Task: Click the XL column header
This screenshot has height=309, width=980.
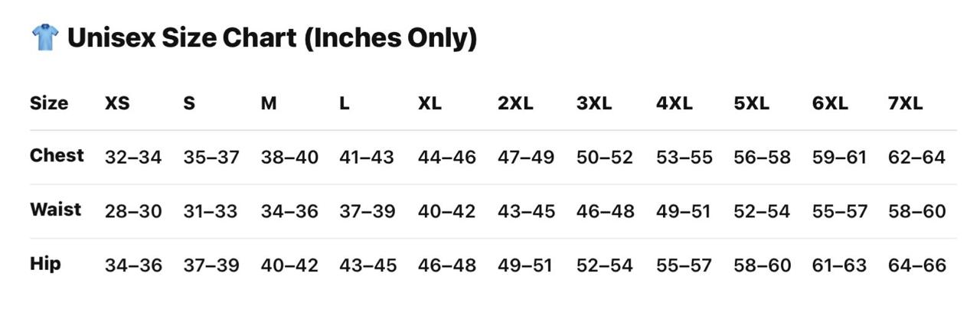Action: click(x=430, y=104)
